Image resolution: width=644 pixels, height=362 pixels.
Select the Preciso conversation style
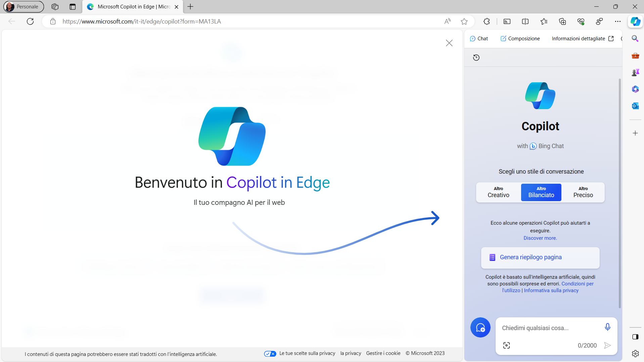(583, 192)
